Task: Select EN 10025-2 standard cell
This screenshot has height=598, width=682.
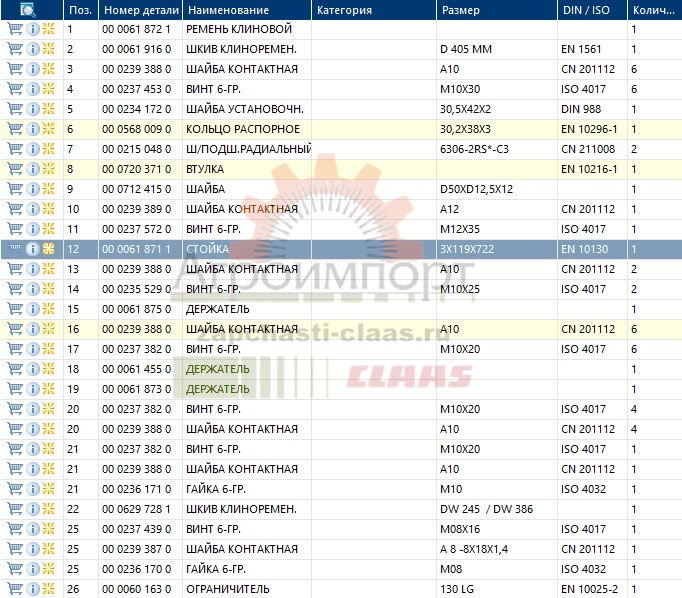Action: [589, 589]
